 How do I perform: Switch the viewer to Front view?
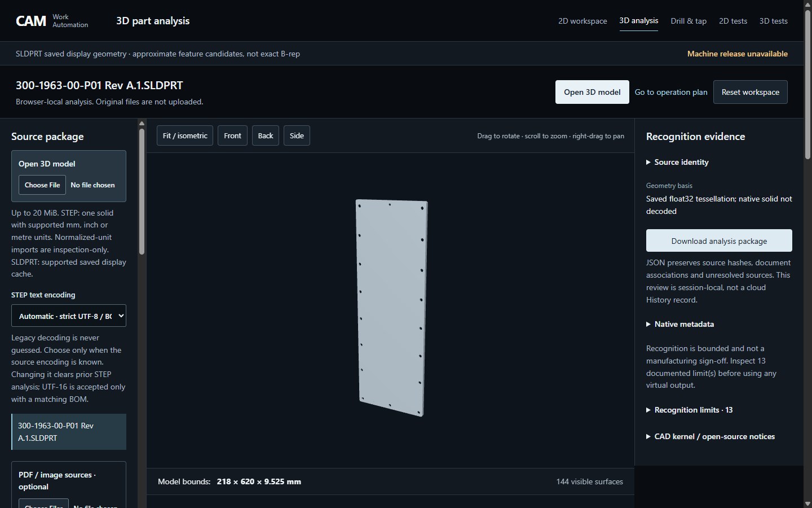click(x=232, y=135)
